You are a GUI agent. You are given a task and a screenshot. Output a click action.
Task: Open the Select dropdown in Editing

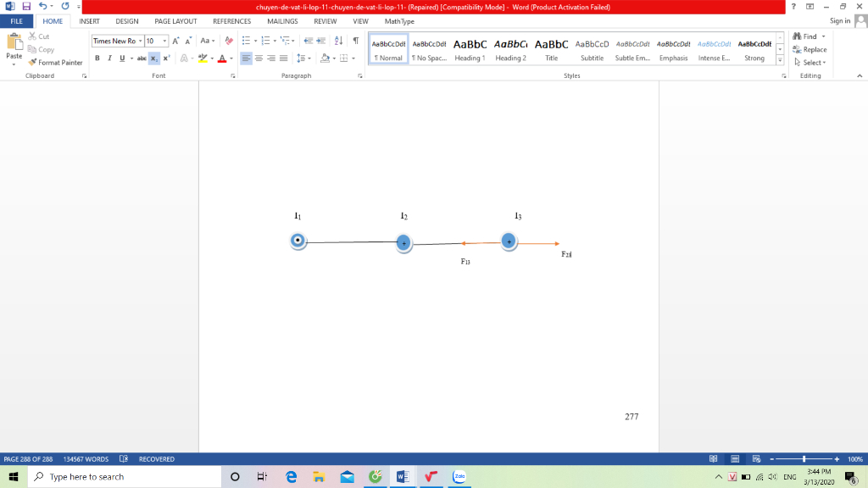(810, 63)
